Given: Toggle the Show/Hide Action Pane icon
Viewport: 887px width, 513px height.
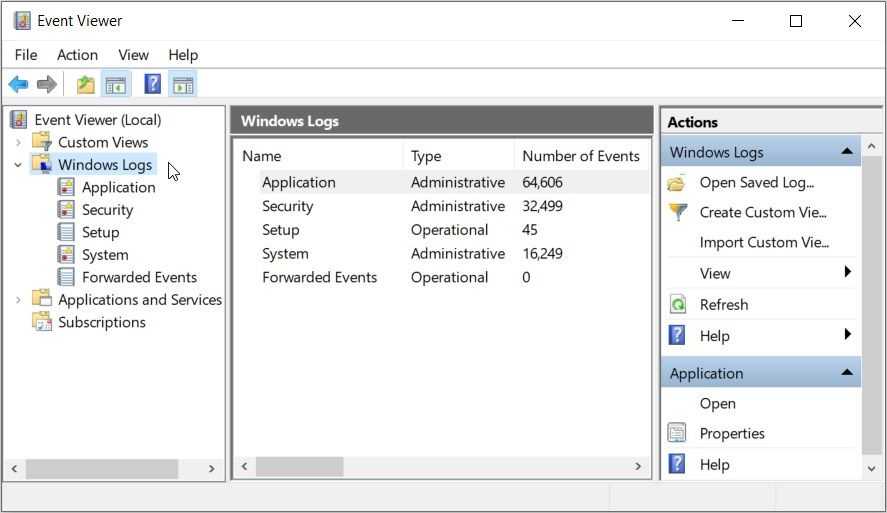Looking at the screenshot, I should [x=182, y=85].
